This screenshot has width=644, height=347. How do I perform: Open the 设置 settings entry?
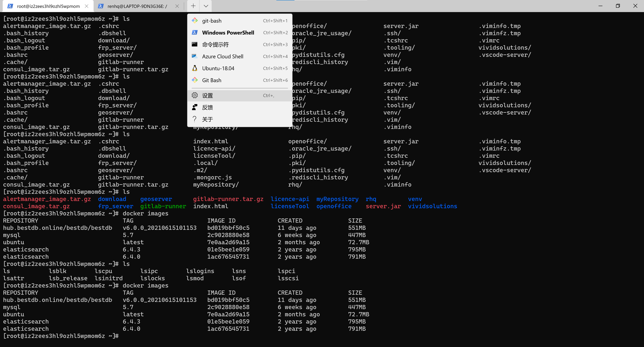tap(207, 95)
